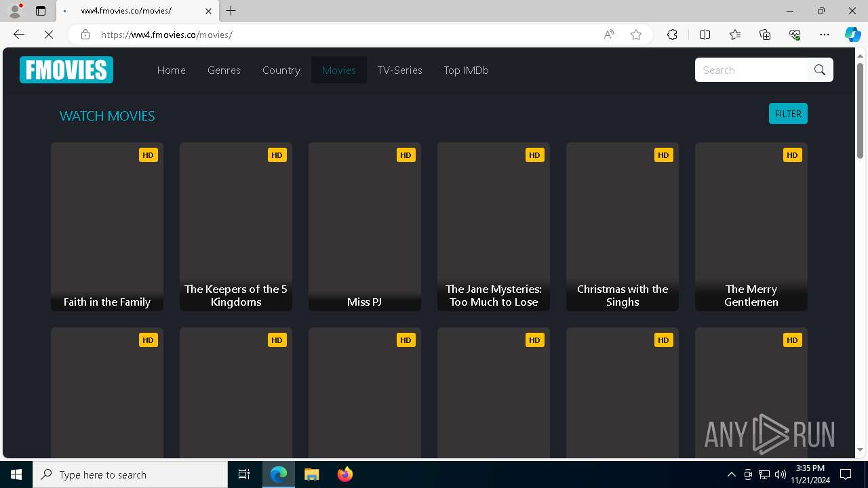Viewport: 868px width, 488px height.
Task: Click the page vertical scrollbar
Action: [x=860, y=112]
